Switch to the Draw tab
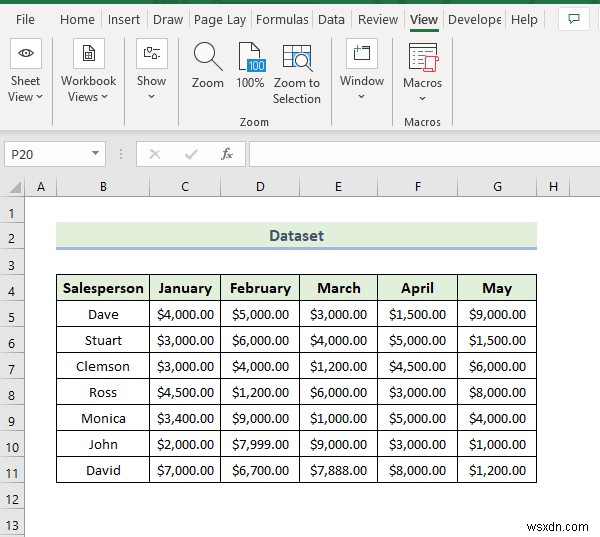The height and width of the screenshot is (537, 600). coord(168,20)
